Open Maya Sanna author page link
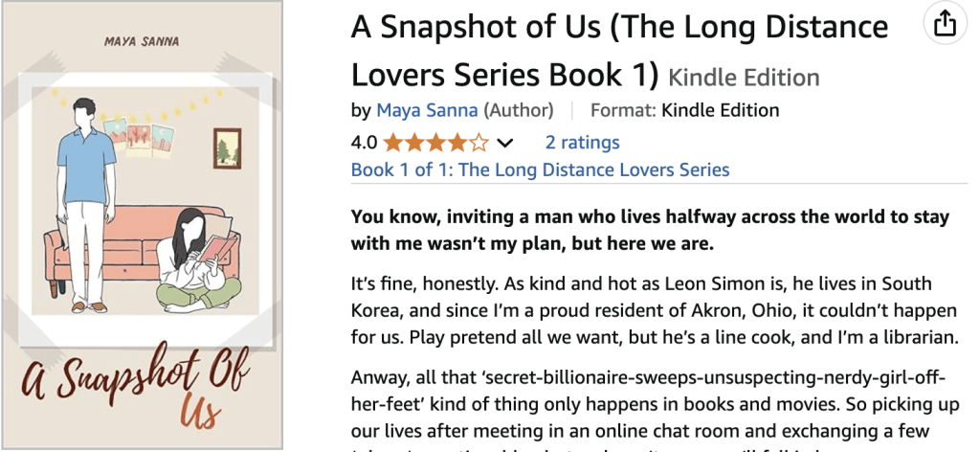This screenshot has width=980, height=452. click(x=427, y=110)
